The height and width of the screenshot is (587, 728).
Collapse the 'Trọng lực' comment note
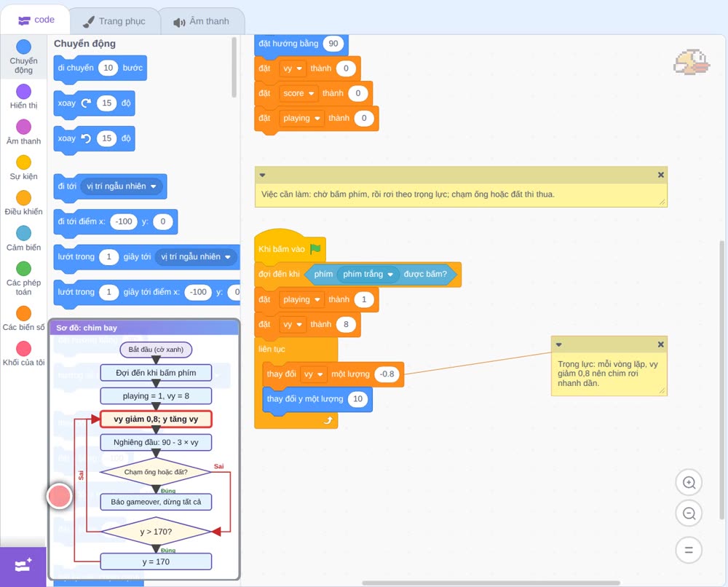coord(558,344)
